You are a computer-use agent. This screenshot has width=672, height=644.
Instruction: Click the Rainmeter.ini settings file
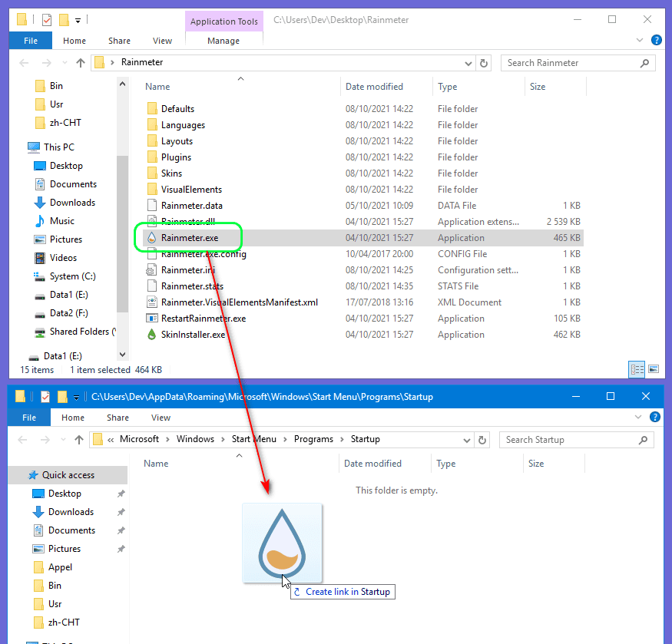187,270
